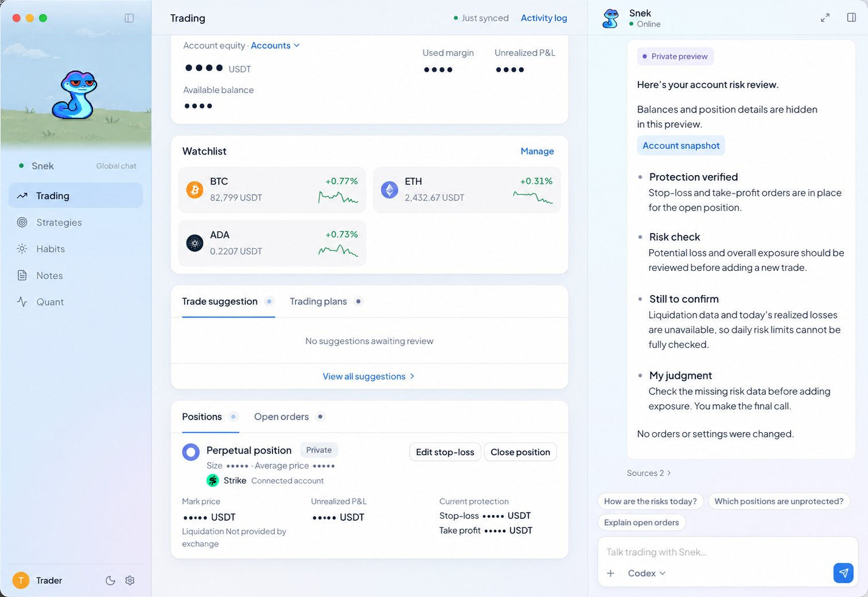Select the Trade suggestion tab
This screenshot has height=597, width=868.
(x=228, y=301)
